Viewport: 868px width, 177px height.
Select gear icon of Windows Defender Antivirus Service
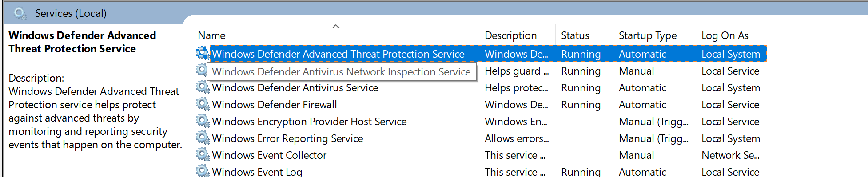tap(203, 87)
